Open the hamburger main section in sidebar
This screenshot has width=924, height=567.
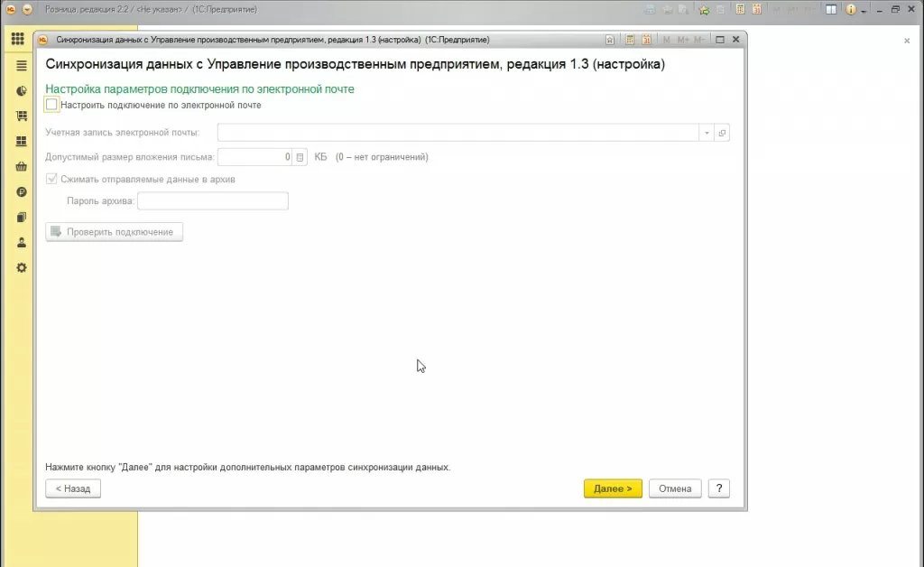[22, 65]
